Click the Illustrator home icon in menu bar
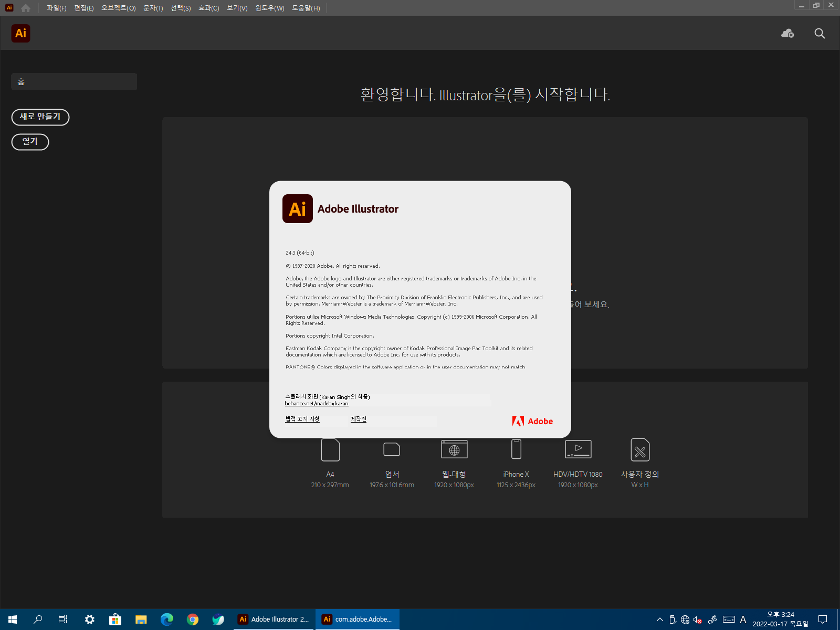The height and width of the screenshot is (630, 840). [x=26, y=8]
